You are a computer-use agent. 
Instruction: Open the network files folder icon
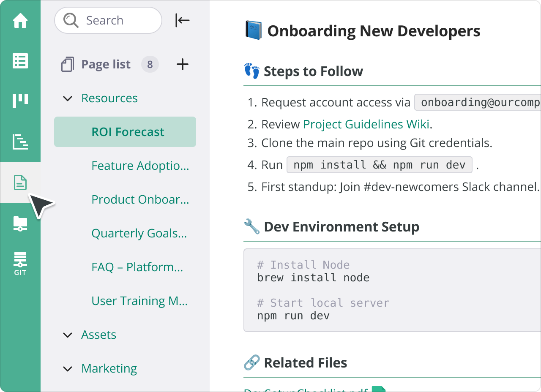[20, 223]
